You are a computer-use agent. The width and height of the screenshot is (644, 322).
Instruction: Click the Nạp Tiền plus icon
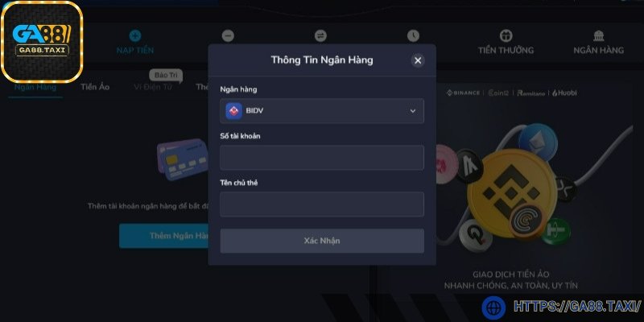135,35
